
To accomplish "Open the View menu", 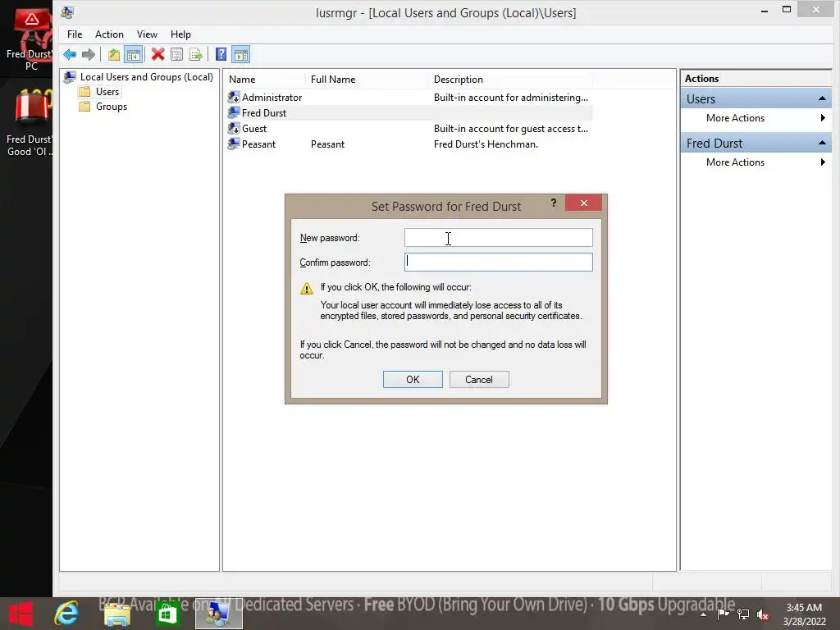I will click(147, 34).
